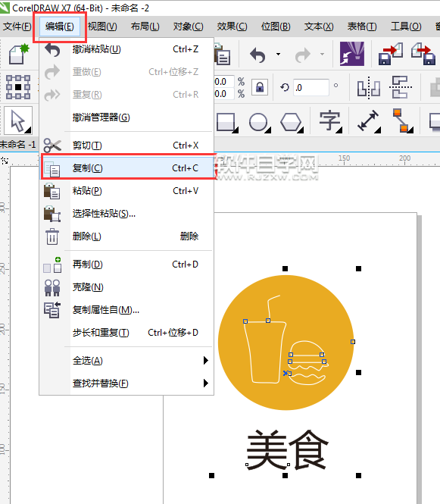
Task: Open the 对象(C) menu
Action: pos(189,27)
